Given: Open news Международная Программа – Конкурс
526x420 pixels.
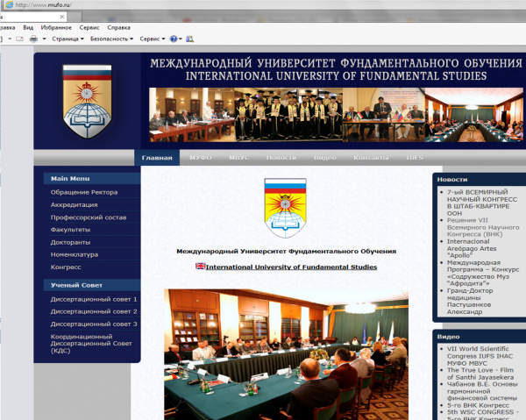Looking at the screenshot, I should pyautogui.click(x=483, y=273).
